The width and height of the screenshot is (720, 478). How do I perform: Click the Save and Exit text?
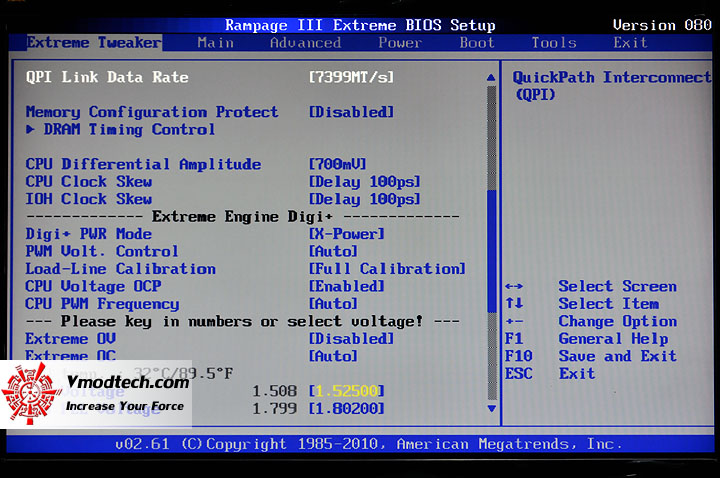pyautogui.click(x=618, y=356)
